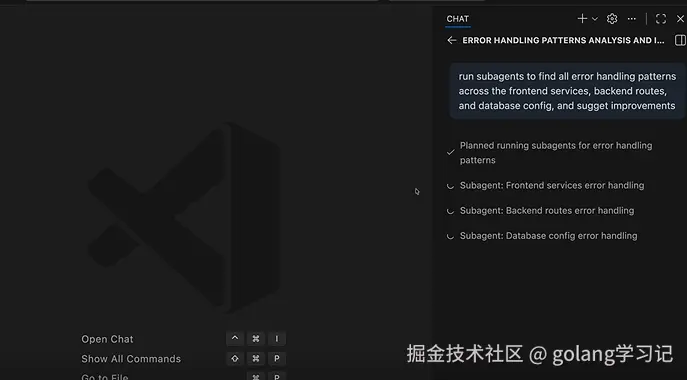Click spinner icon next to Frontend services subagent
687x380 pixels.
pos(450,186)
